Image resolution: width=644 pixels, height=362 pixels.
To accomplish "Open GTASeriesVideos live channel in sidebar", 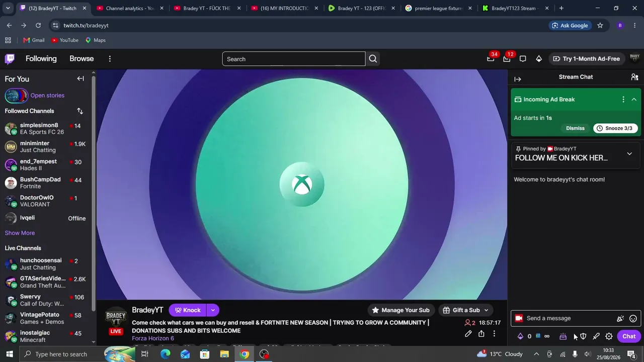I will [x=46, y=282].
